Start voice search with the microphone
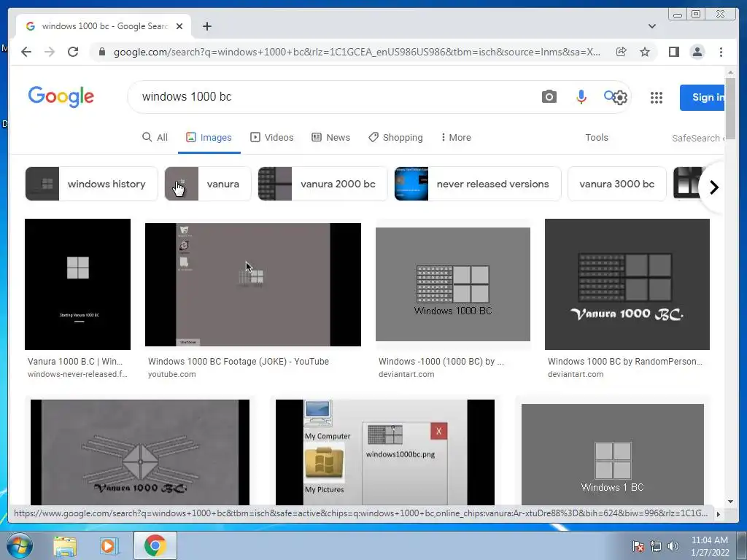 tap(581, 97)
